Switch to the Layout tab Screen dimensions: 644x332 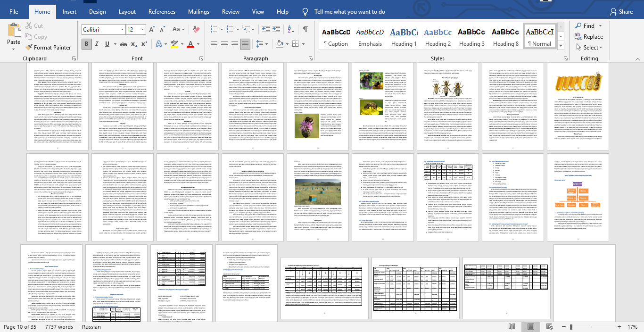click(x=127, y=12)
